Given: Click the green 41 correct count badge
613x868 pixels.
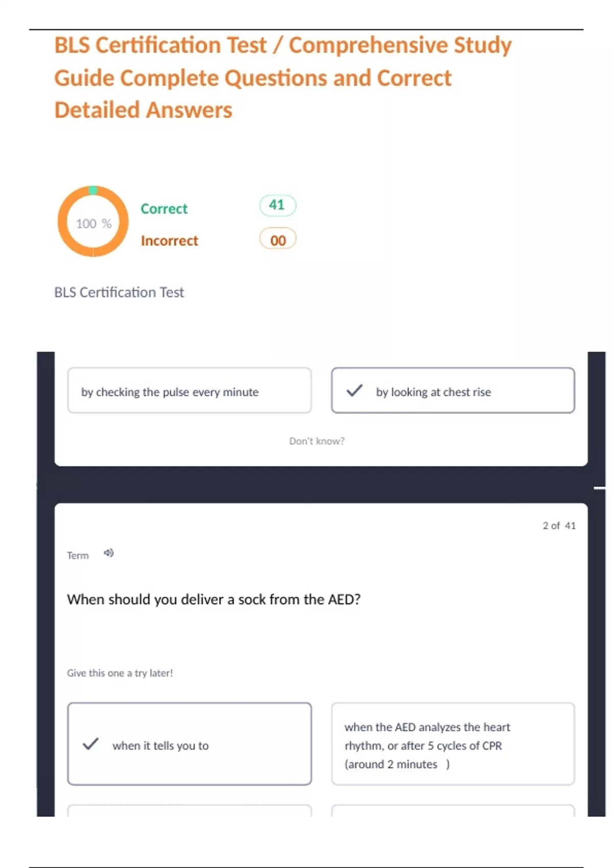Looking at the screenshot, I should (277, 205).
